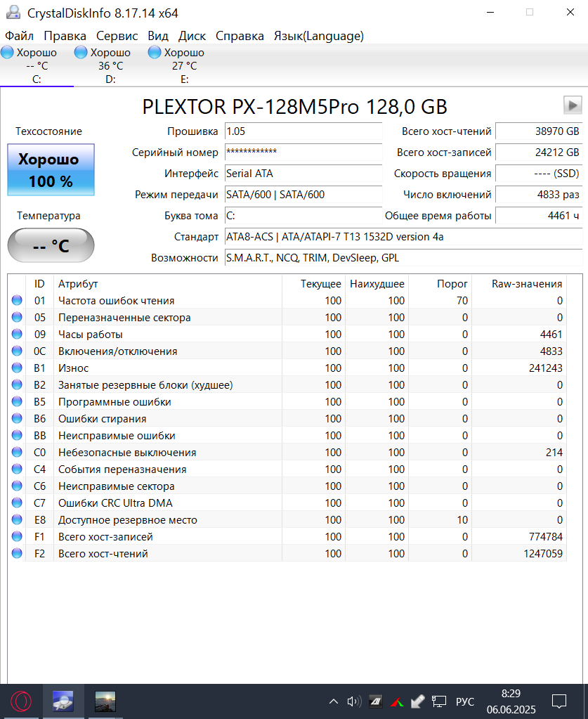Click status icon for F2 Всего хост-чтений

click(17, 553)
